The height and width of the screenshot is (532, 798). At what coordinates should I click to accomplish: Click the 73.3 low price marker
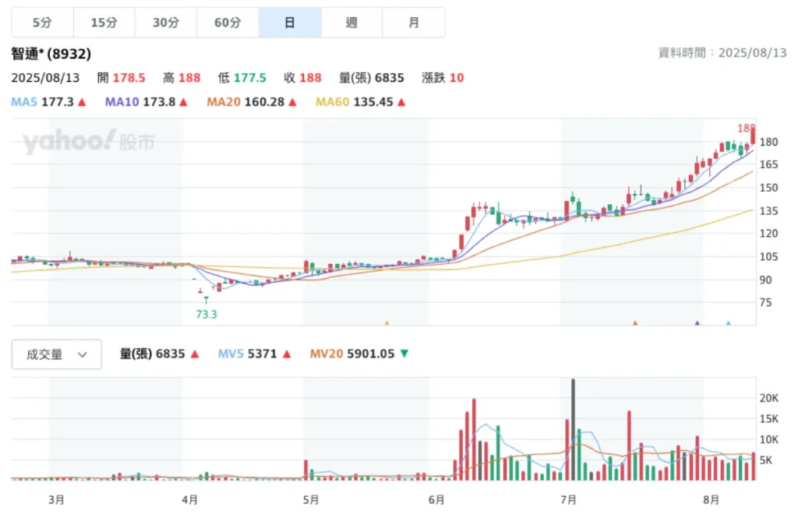pos(207,315)
